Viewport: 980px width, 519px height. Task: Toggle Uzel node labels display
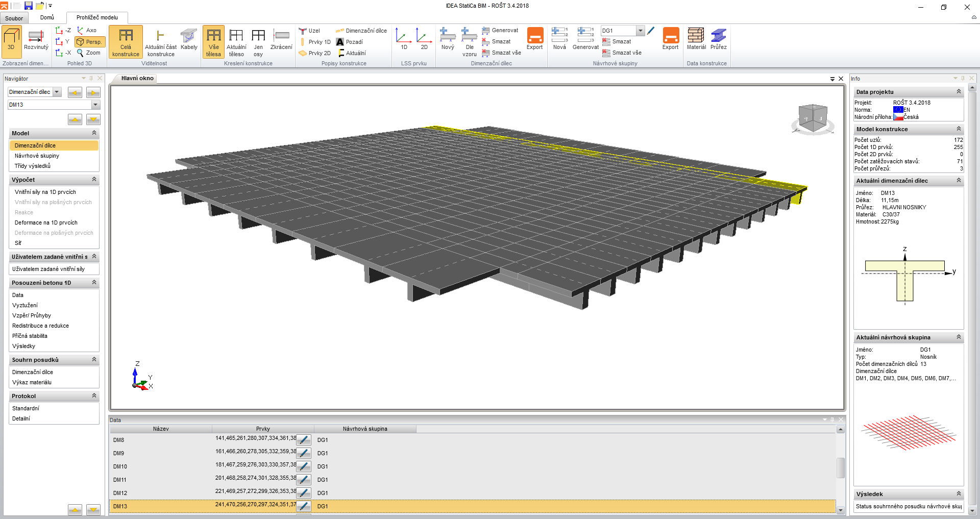[313, 31]
